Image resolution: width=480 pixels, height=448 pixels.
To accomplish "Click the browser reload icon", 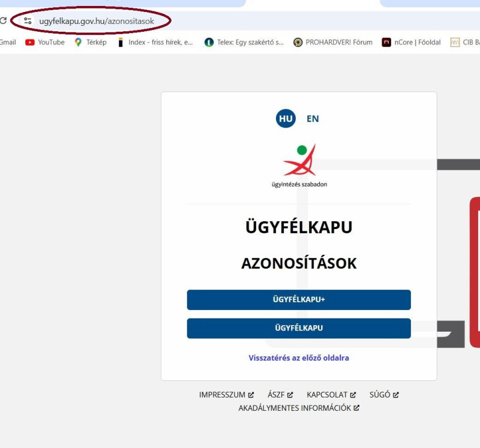I will pos(3,21).
